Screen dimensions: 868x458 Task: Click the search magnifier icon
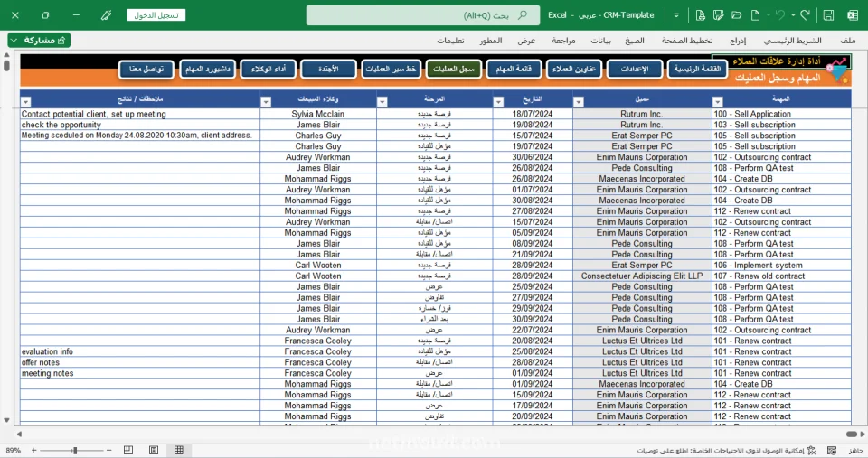point(522,15)
